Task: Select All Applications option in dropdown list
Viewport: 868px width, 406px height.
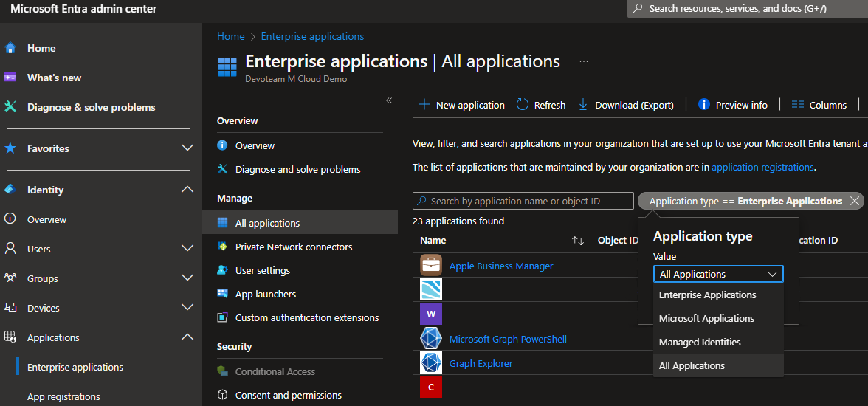Action: (x=718, y=365)
